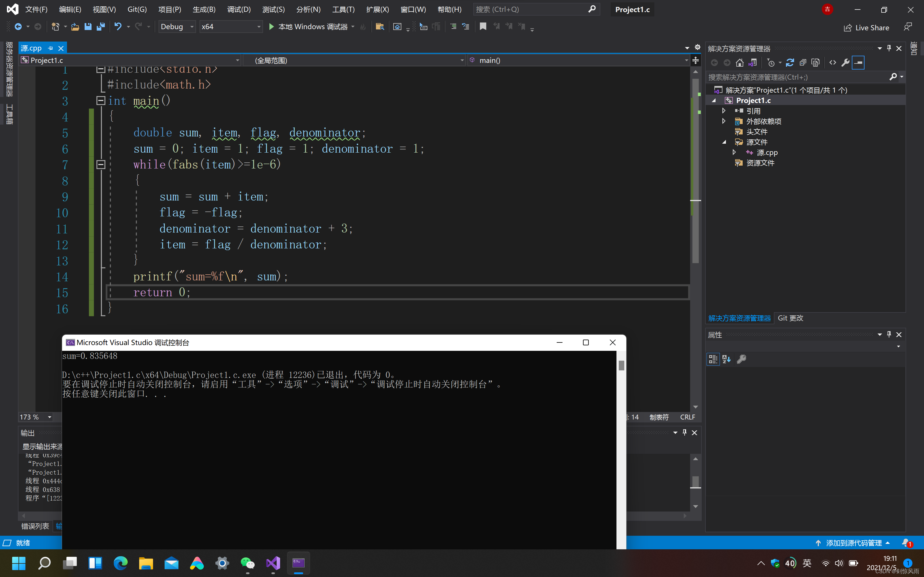The width and height of the screenshot is (924, 577).
Task: Switch to the Git 更改 tab
Action: [x=790, y=318]
